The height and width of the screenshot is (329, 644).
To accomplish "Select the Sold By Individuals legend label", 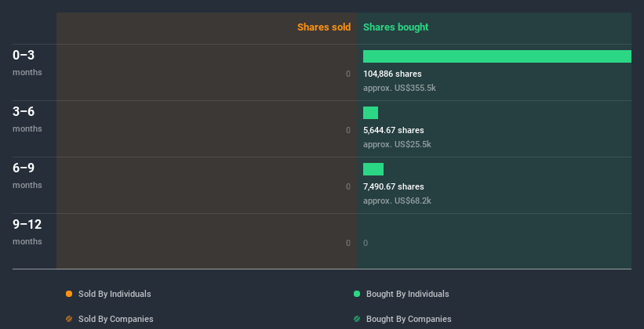I will point(115,294).
